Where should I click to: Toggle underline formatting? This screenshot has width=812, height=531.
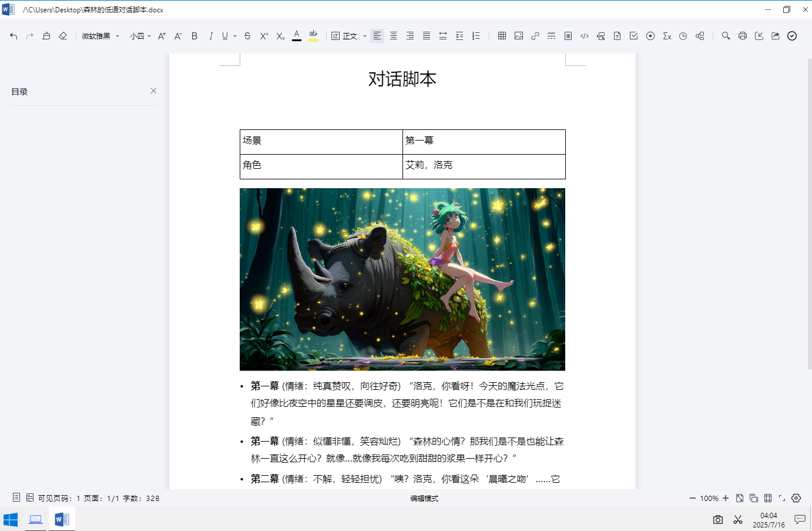[225, 36]
